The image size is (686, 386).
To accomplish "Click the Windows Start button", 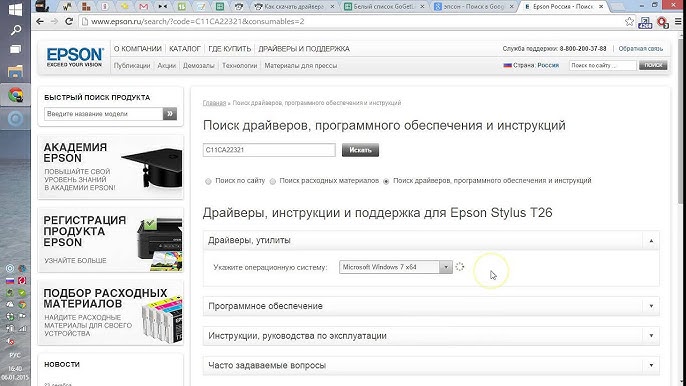I will coord(15,9).
